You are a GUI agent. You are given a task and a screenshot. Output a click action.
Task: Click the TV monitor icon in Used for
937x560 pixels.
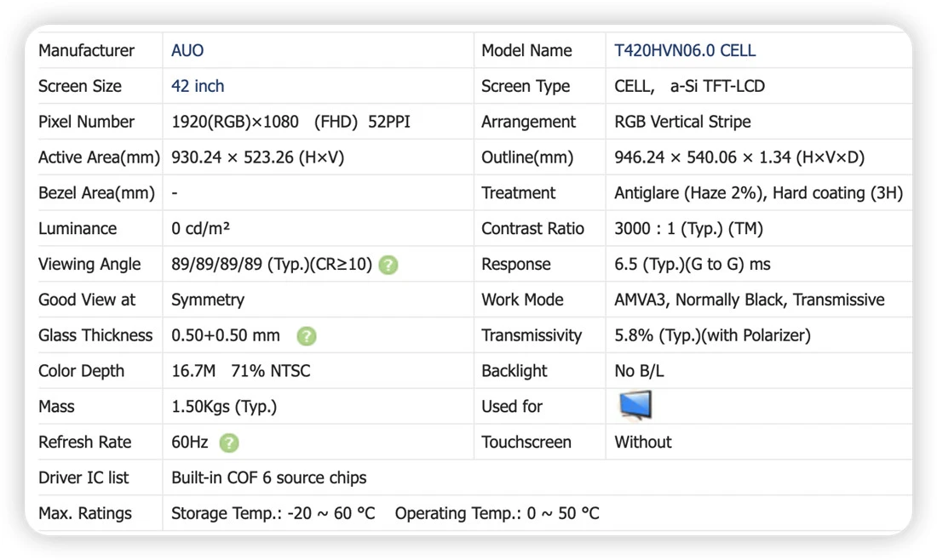(x=635, y=405)
